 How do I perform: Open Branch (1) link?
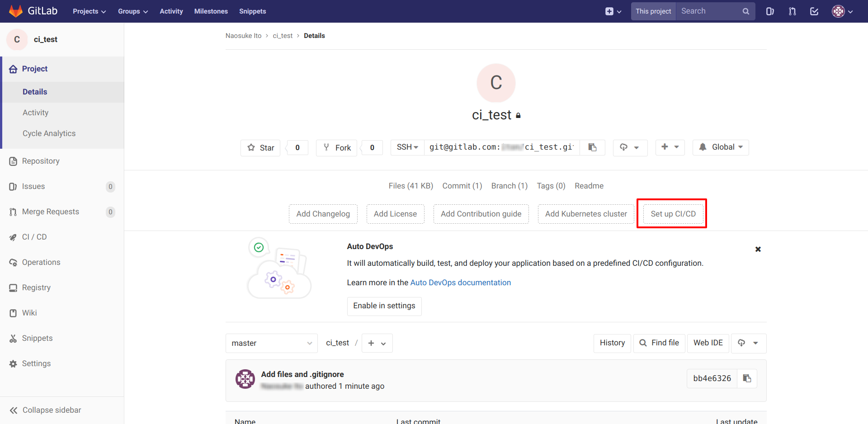(509, 186)
